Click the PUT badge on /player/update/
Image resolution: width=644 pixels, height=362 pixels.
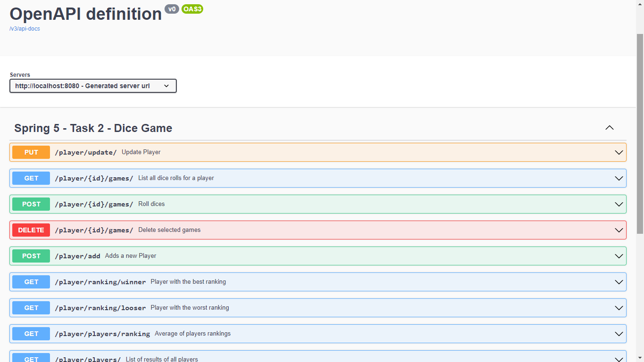point(31,152)
